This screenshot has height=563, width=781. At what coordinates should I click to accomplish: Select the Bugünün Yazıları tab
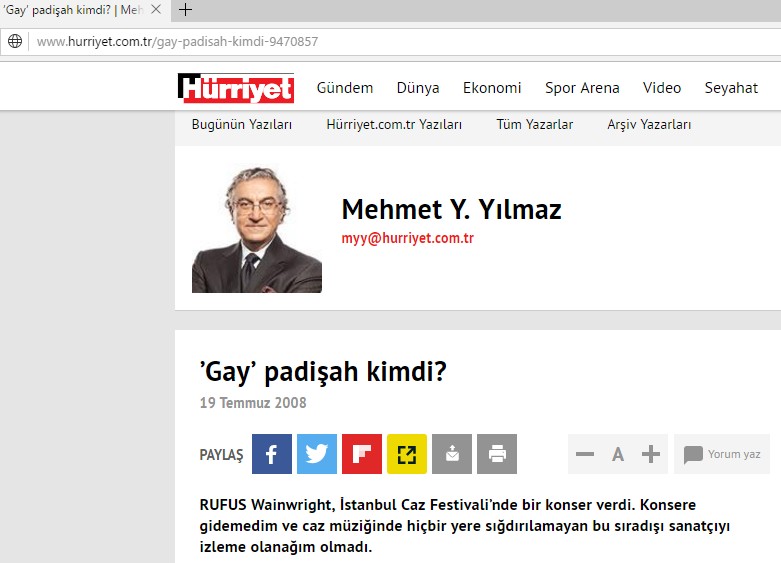tap(242, 125)
